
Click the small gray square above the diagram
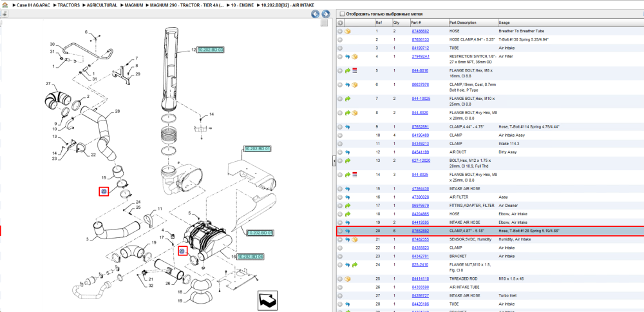(324, 23)
